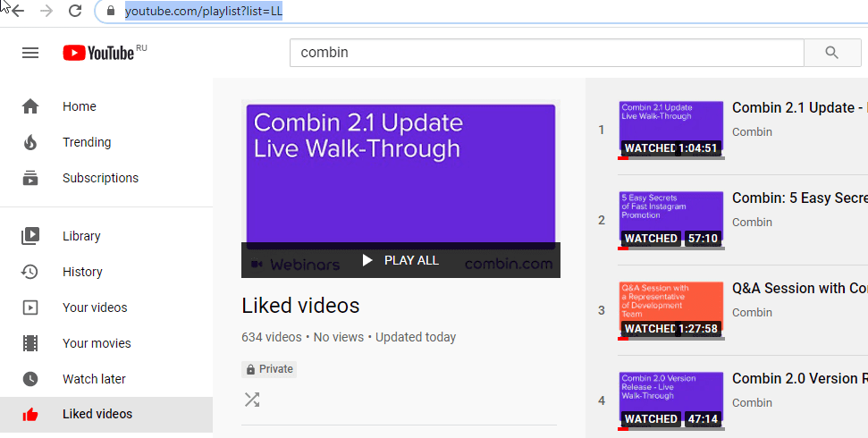
Task: Click the 47:14 duration badge
Action: (x=703, y=419)
